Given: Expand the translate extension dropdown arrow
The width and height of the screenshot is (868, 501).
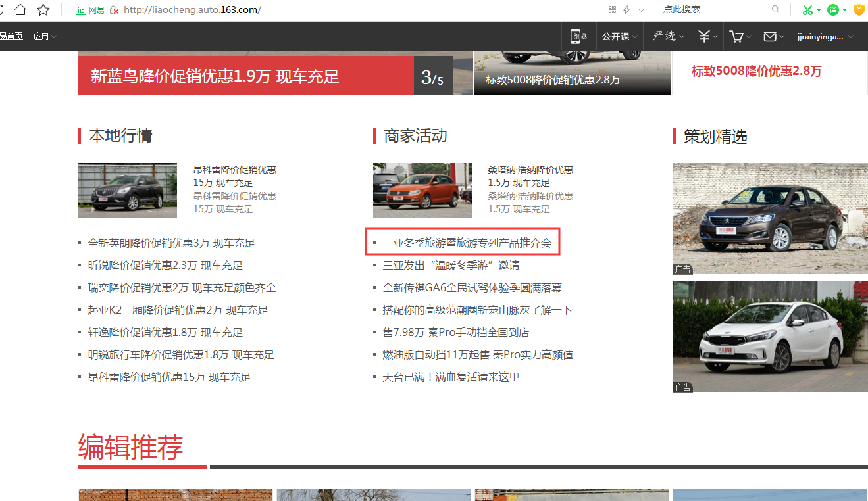Looking at the screenshot, I should pyautogui.click(x=844, y=10).
